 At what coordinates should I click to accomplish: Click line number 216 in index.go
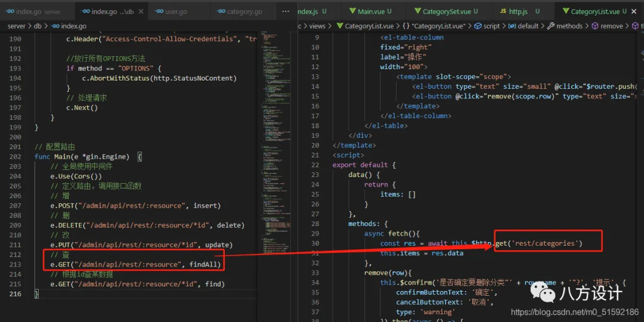[x=14, y=293]
